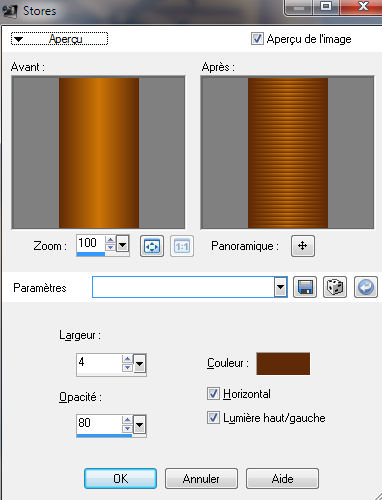Image resolution: width=382 pixels, height=500 pixels.
Task: Increase the Largeur value with up arrow
Action: coord(127,359)
